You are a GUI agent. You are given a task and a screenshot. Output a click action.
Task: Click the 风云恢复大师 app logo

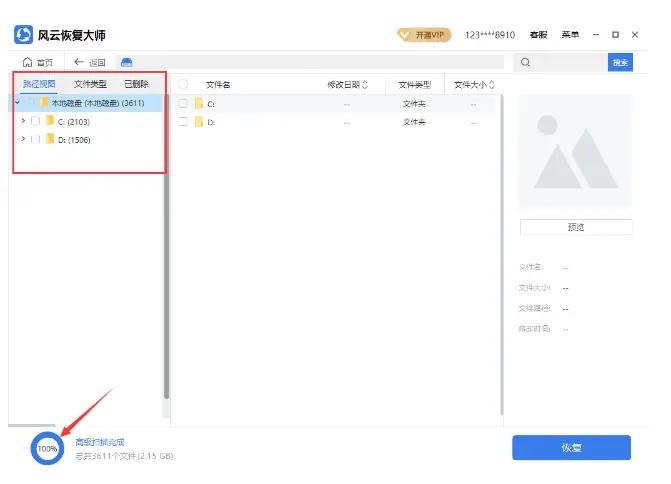(x=23, y=35)
